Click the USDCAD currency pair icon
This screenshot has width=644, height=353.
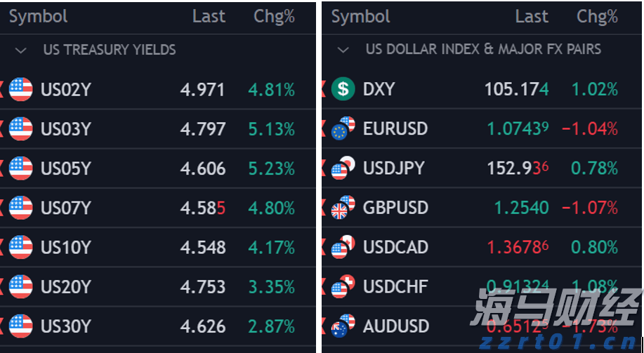pos(343,247)
